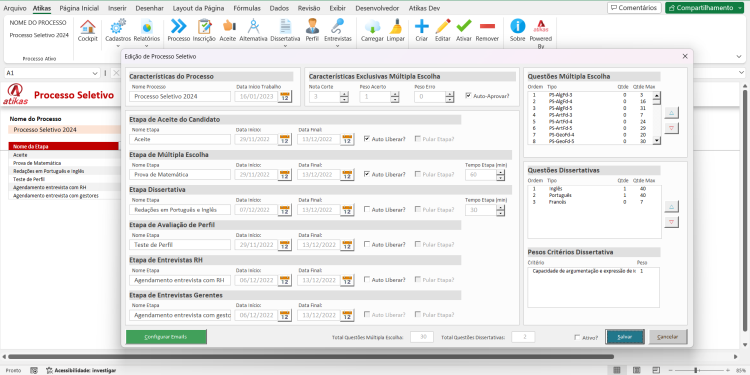Open Data Final calendar for Prova de Matemática
The image size is (750, 375).
point(347,175)
